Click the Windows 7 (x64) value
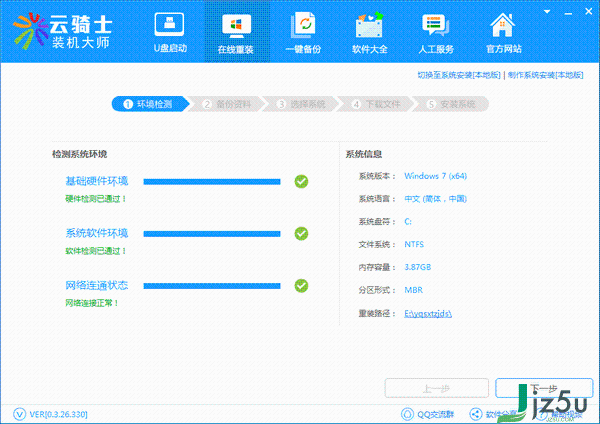600x424 pixels. tap(435, 176)
